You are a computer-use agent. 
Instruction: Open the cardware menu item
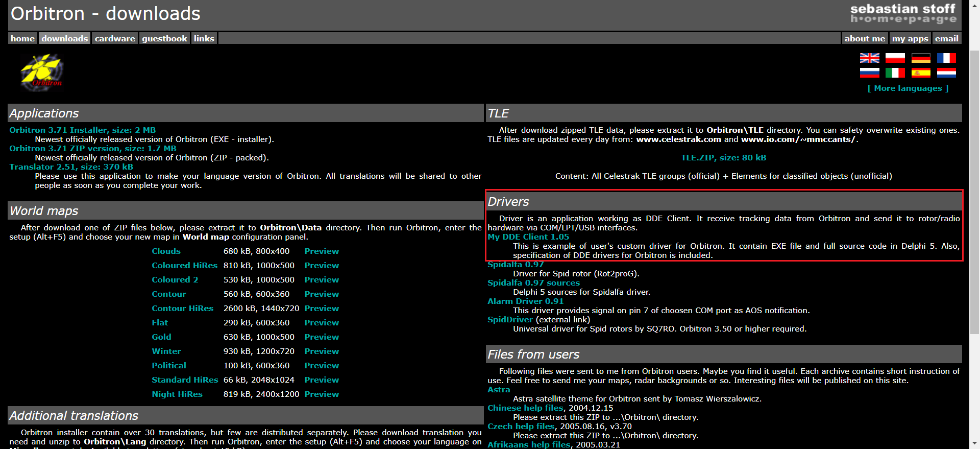[x=115, y=39]
